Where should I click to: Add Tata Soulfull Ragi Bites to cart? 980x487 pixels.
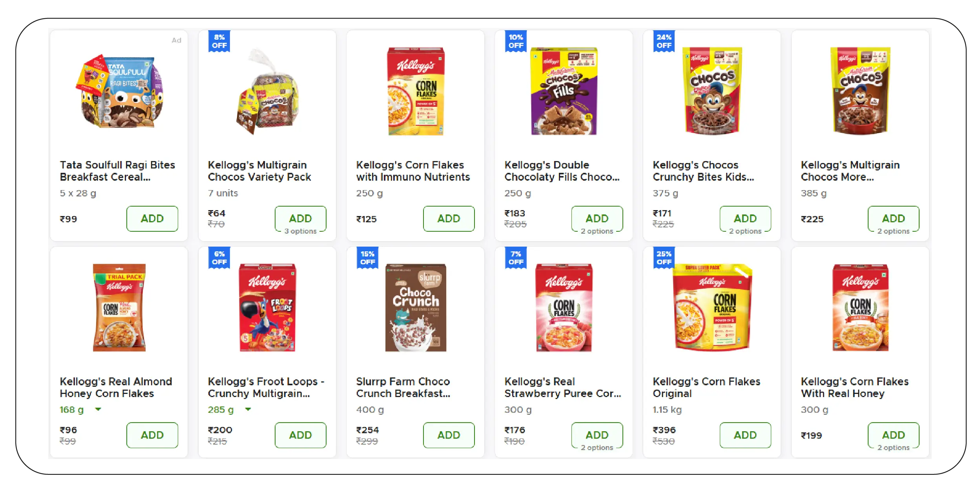click(152, 219)
